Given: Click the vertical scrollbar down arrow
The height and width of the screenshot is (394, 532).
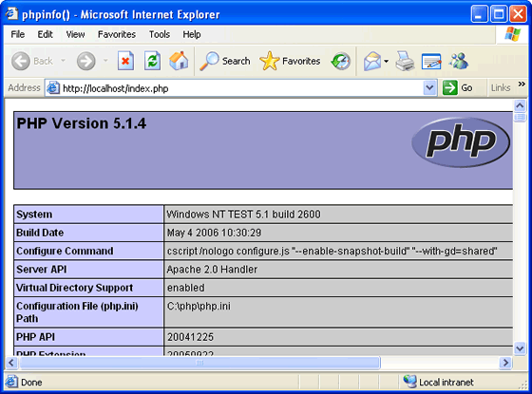Looking at the screenshot, I should 520,348.
